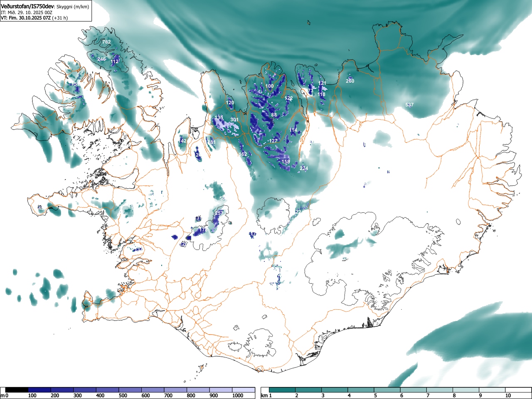Click the visibility value 537 in the northeast
This screenshot has height=399, width=532.
[409, 105]
